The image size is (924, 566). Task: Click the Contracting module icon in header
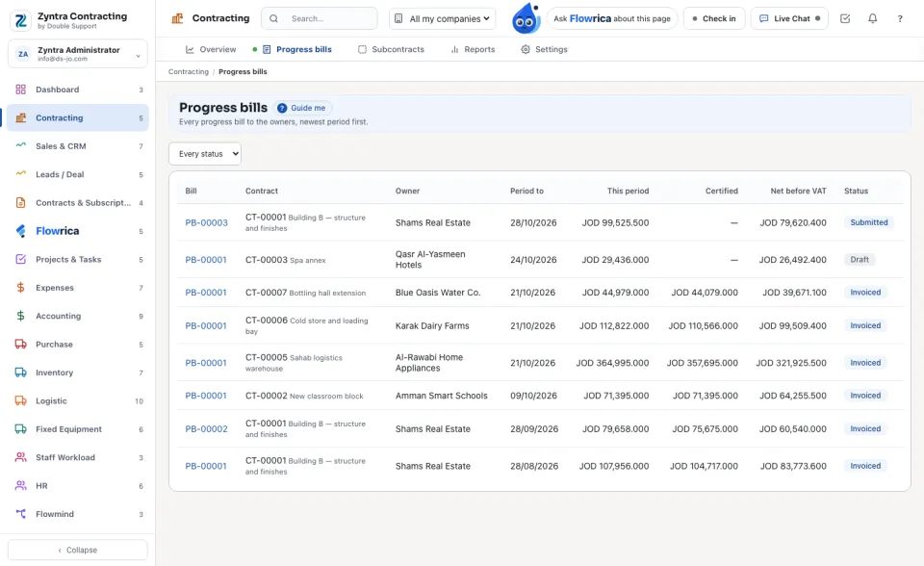[177, 19]
